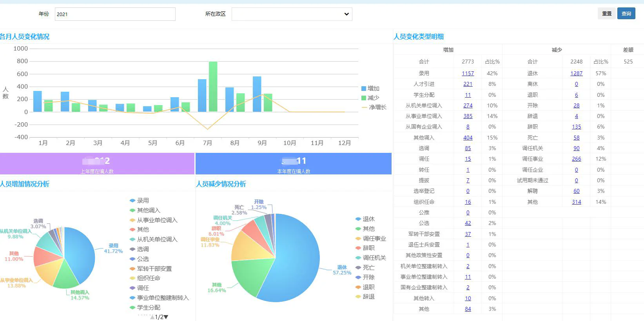Open the 军转干部安置 count link 37
Viewport: 644px width, 321px height.
(468, 234)
